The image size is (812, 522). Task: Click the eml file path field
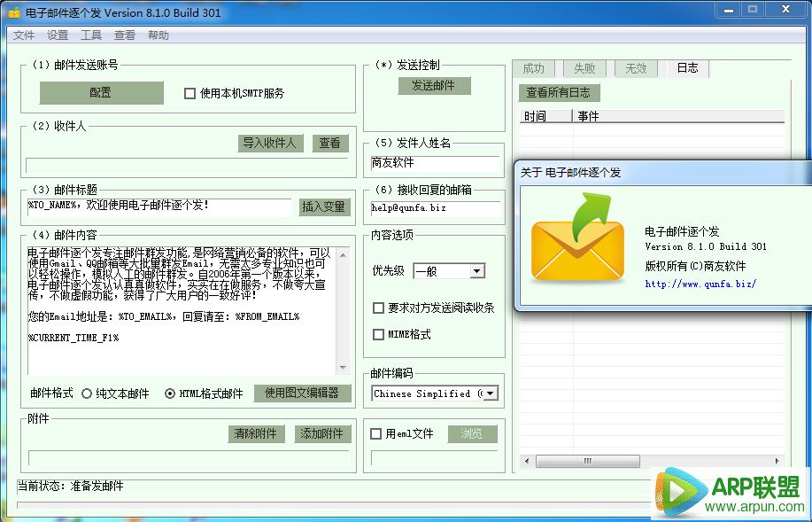[434, 457]
